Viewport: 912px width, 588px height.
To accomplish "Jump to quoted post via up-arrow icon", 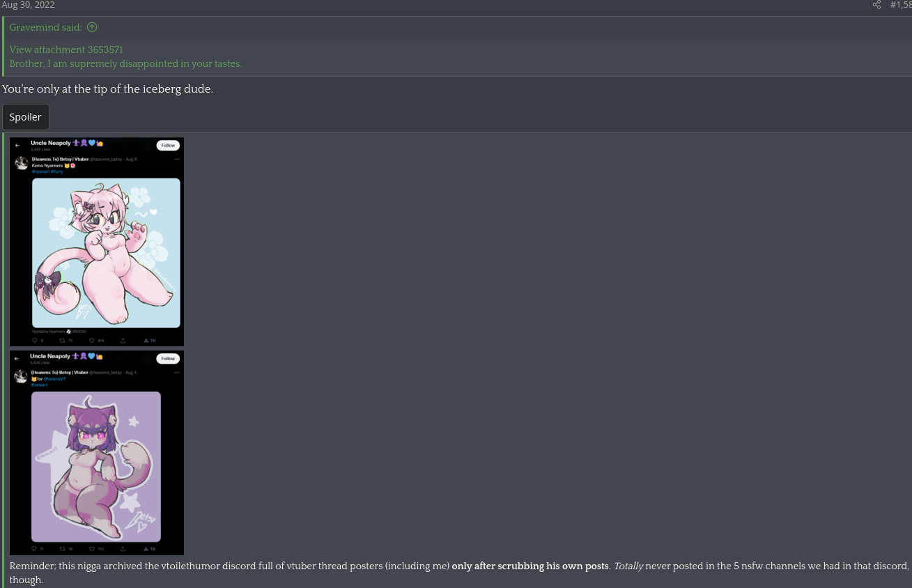I will 92,28.
